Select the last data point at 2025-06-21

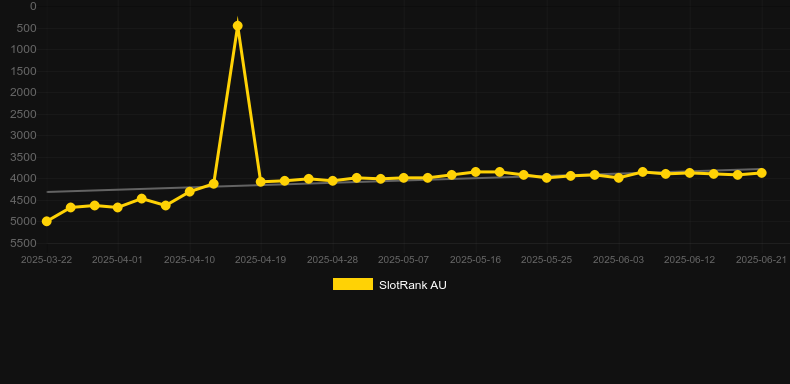coord(761,173)
